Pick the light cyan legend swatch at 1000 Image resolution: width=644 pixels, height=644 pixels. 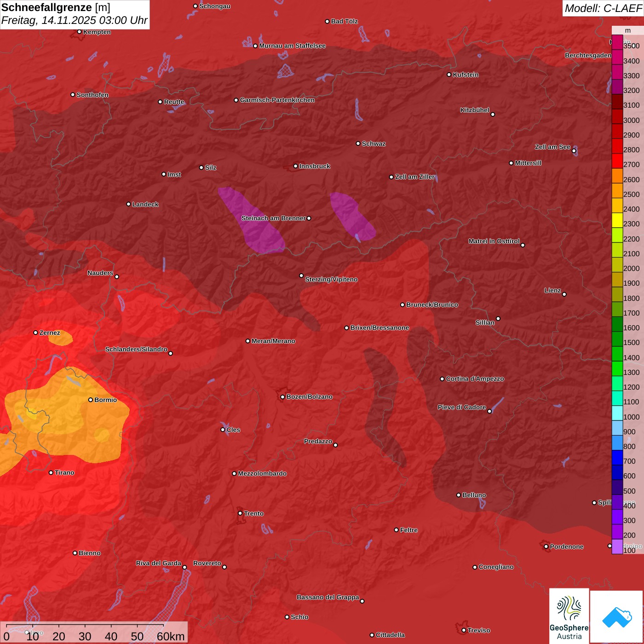pyautogui.click(x=617, y=413)
